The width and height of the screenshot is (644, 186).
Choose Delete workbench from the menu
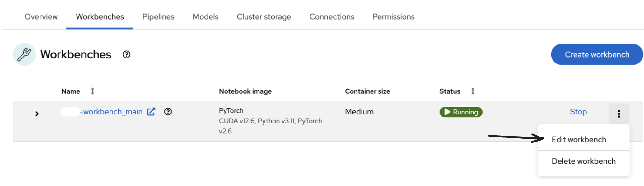pos(583,161)
